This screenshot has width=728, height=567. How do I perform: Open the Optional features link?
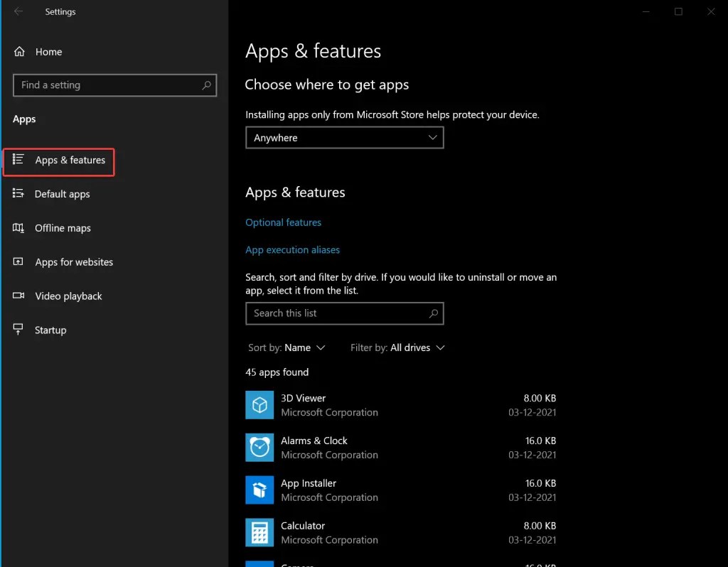tap(283, 222)
